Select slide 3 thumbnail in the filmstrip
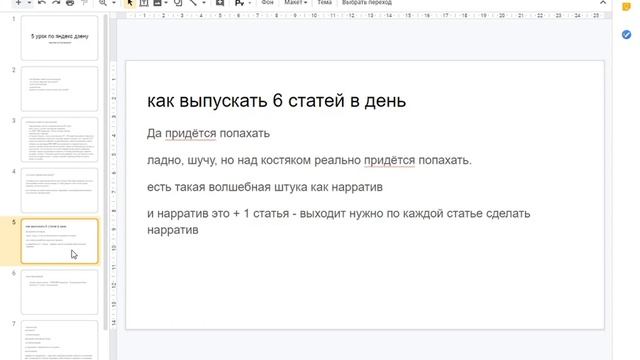The width and height of the screenshot is (640, 360). pyautogui.click(x=60, y=140)
